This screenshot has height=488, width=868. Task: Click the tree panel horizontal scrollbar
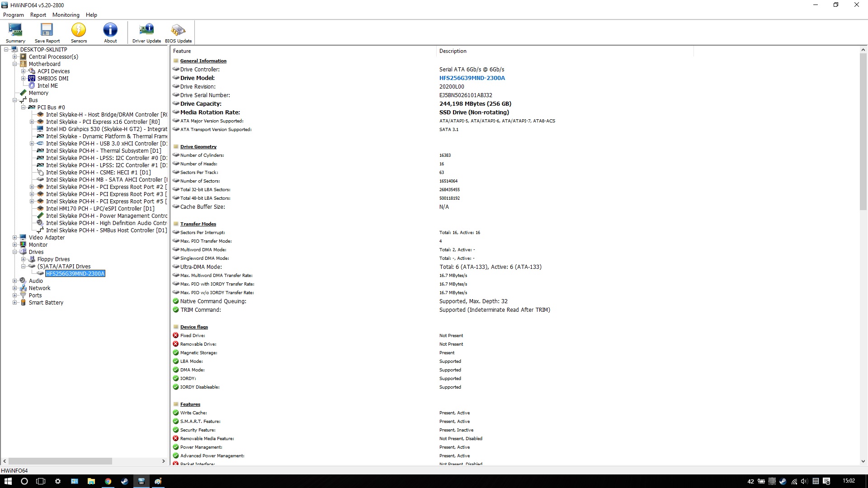(x=60, y=461)
